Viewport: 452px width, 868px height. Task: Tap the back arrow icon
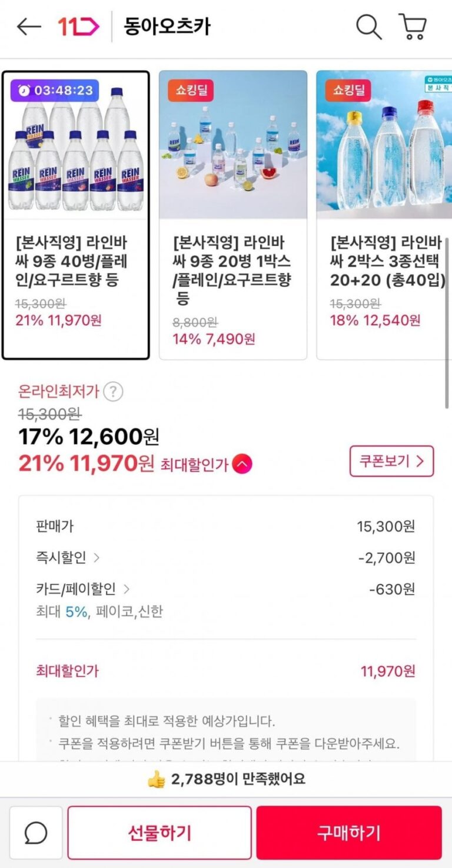pos(29,26)
